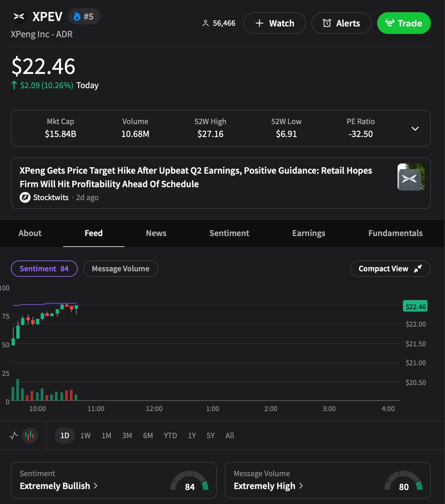Click the $2.09 (10.26%) change text
Image resolution: width=445 pixels, height=504 pixels.
pyautogui.click(x=47, y=85)
